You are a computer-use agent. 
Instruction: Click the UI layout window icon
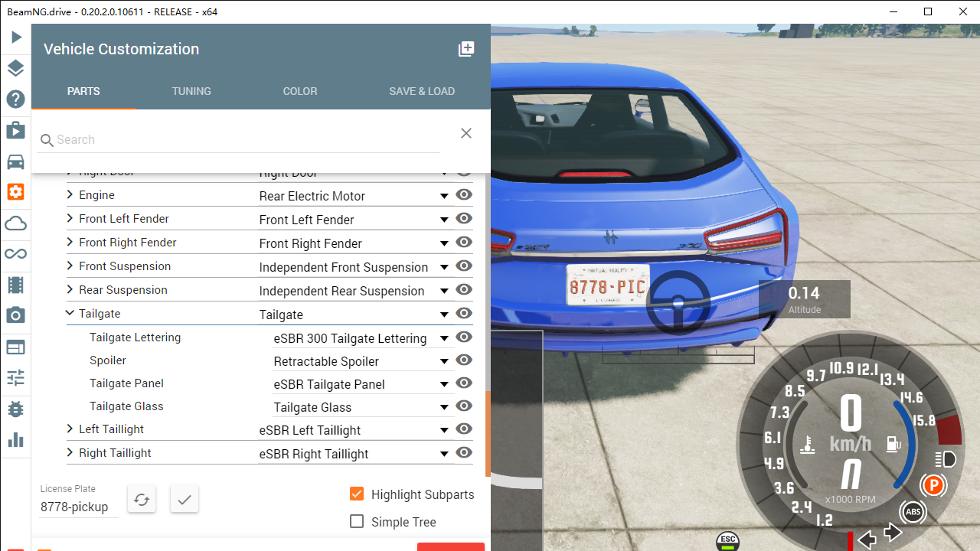point(16,347)
